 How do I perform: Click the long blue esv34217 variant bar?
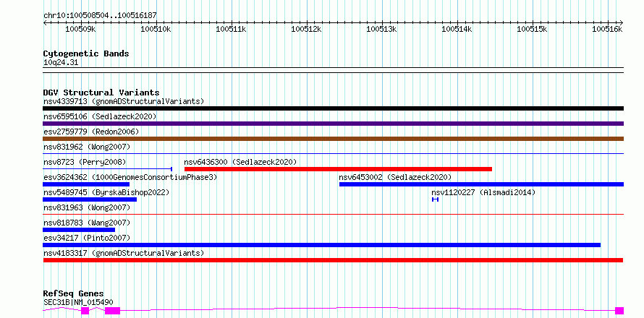[x=321, y=245]
